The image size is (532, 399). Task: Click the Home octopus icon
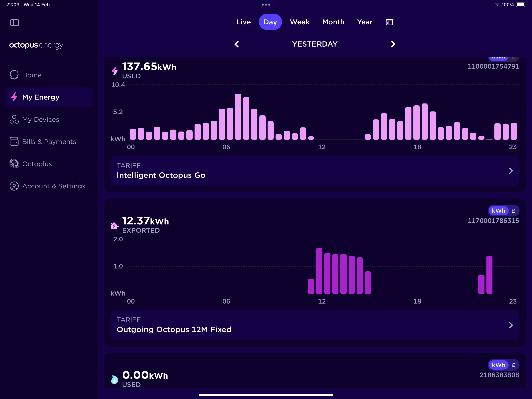[14, 75]
